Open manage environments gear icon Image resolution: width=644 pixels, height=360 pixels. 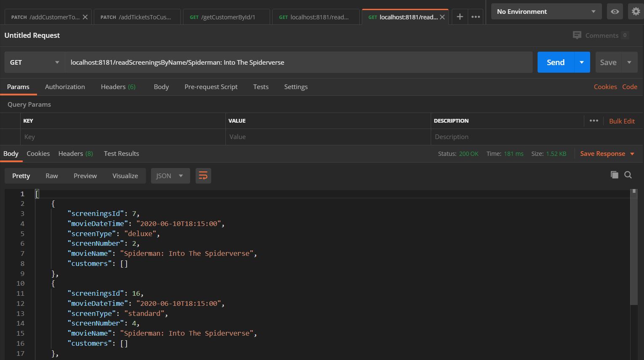point(636,11)
